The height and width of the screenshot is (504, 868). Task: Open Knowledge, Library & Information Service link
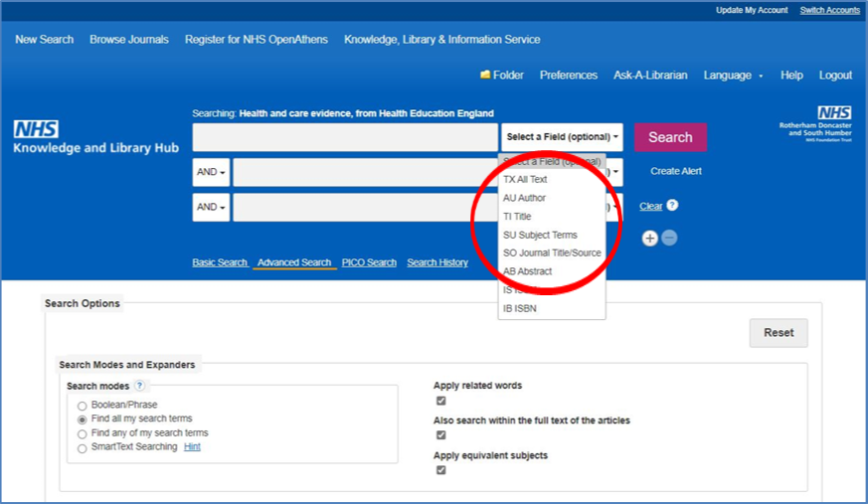tap(442, 40)
